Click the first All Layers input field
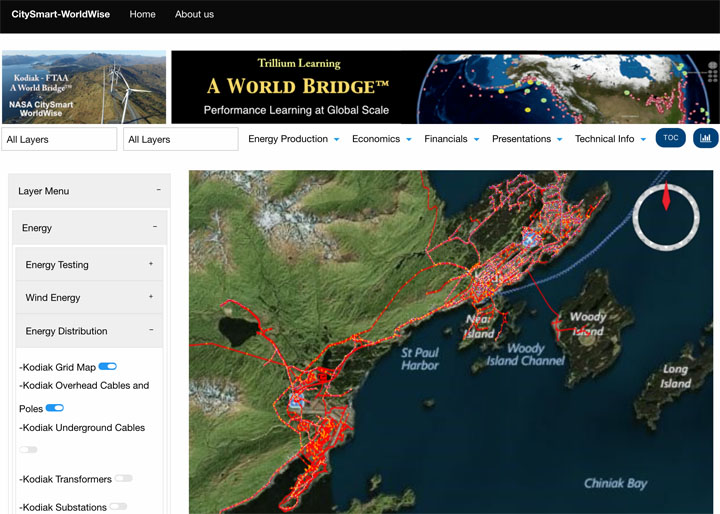The height and width of the screenshot is (514, 720). (x=59, y=139)
